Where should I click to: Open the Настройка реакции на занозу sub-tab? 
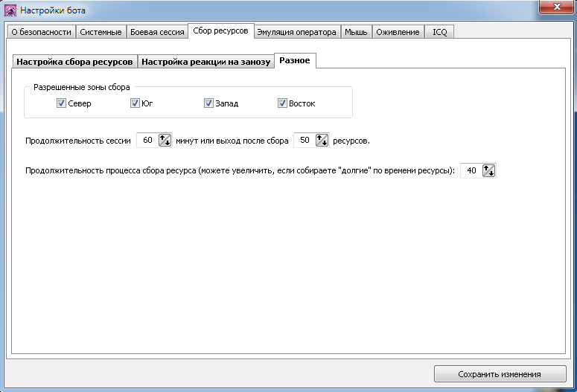[205, 62]
